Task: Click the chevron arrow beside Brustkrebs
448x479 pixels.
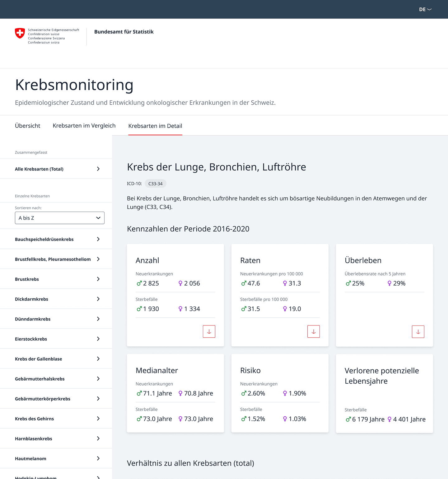Action: coord(98,279)
